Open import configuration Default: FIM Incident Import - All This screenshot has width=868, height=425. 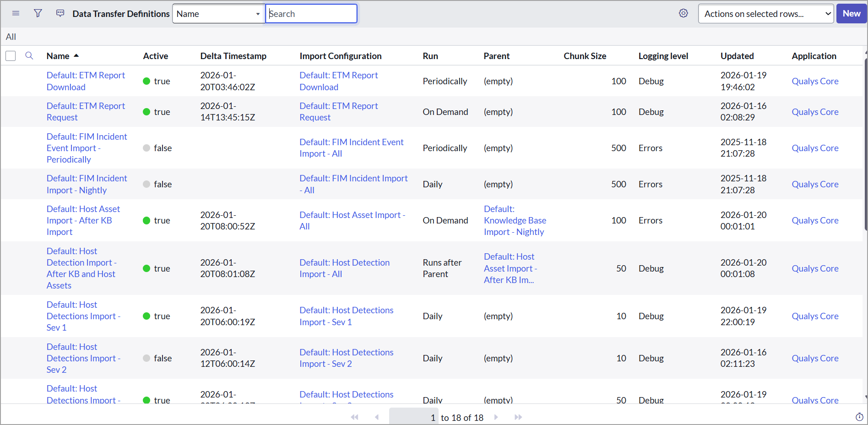coord(353,184)
